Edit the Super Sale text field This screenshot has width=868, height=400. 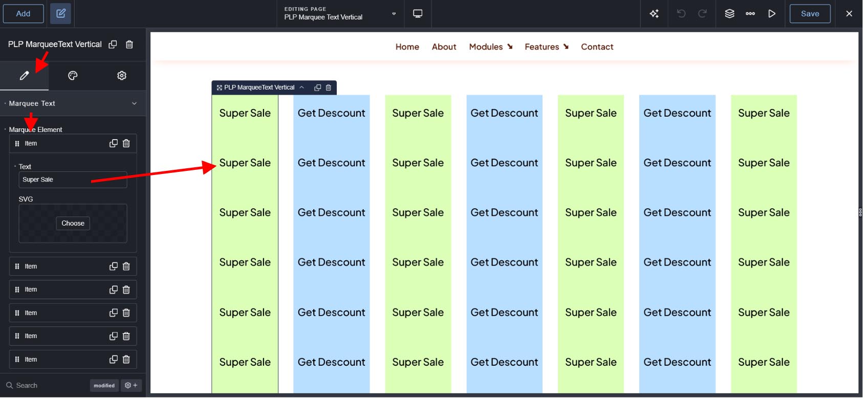(x=73, y=180)
